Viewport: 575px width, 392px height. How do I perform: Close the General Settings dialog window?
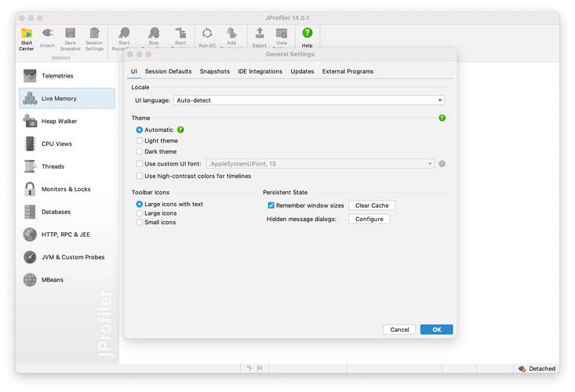point(130,54)
